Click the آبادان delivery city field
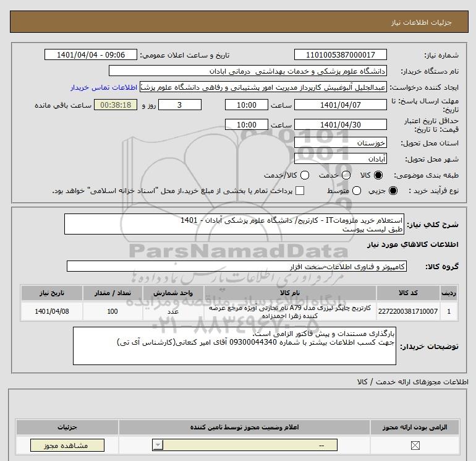This screenshot has height=461, width=476. (340, 159)
